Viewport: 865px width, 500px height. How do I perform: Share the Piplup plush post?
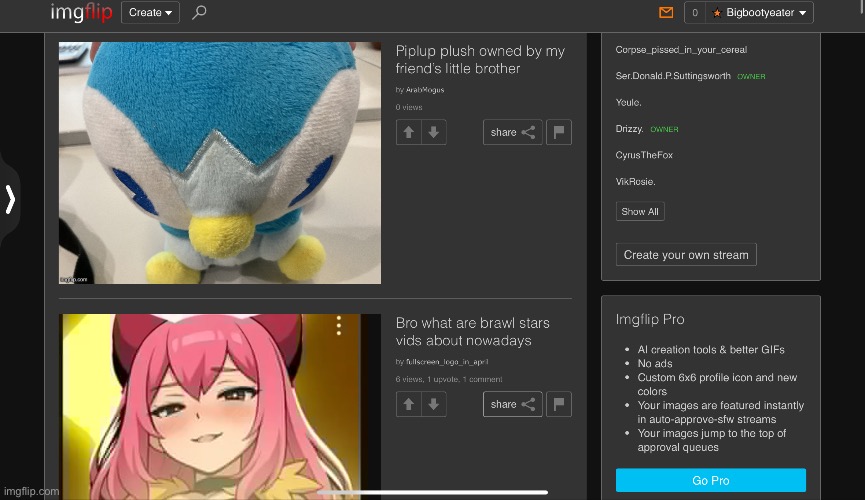(x=512, y=132)
